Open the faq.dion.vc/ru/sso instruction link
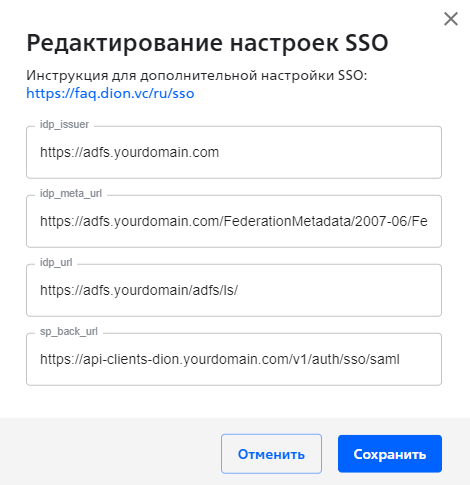Viewport: 470px width, 485px height. pyautogui.click(x=110, y=94)
